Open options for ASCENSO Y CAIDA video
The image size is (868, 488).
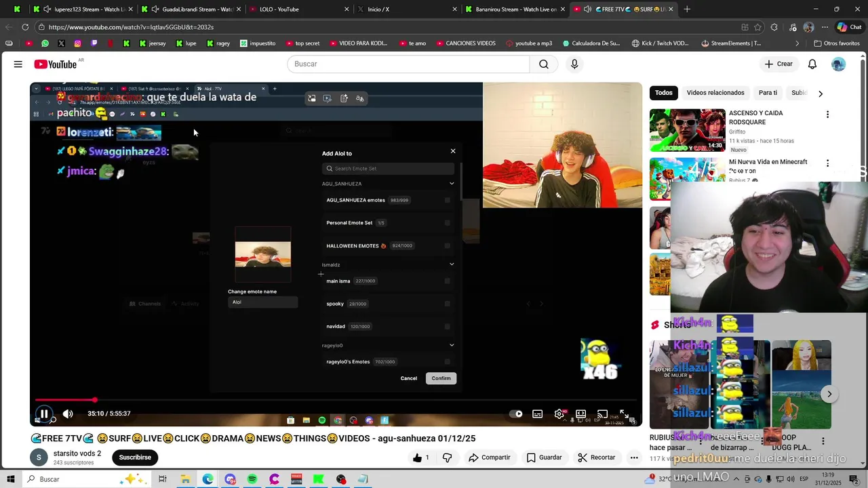click(x=827, y=115)
